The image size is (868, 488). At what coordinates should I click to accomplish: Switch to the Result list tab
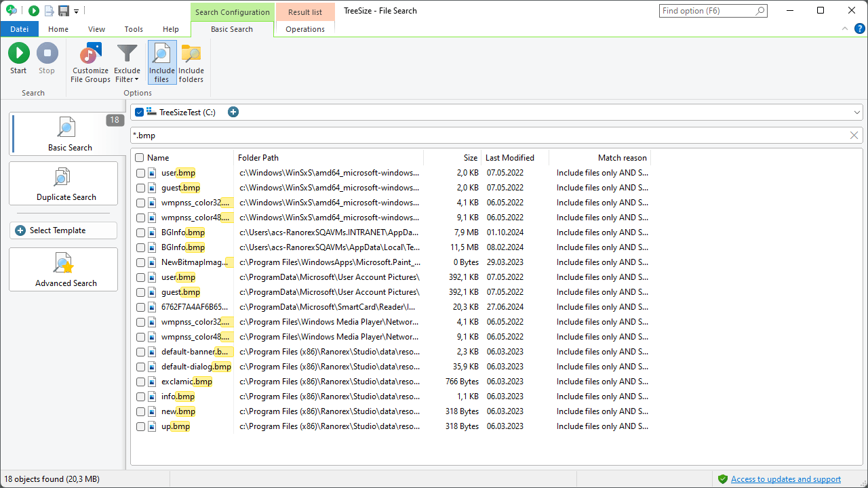tap(304, 12)
